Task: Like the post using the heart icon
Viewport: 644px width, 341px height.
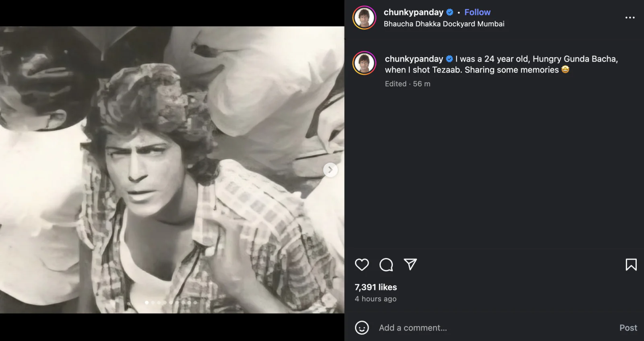Action: [x=361, y=265]
